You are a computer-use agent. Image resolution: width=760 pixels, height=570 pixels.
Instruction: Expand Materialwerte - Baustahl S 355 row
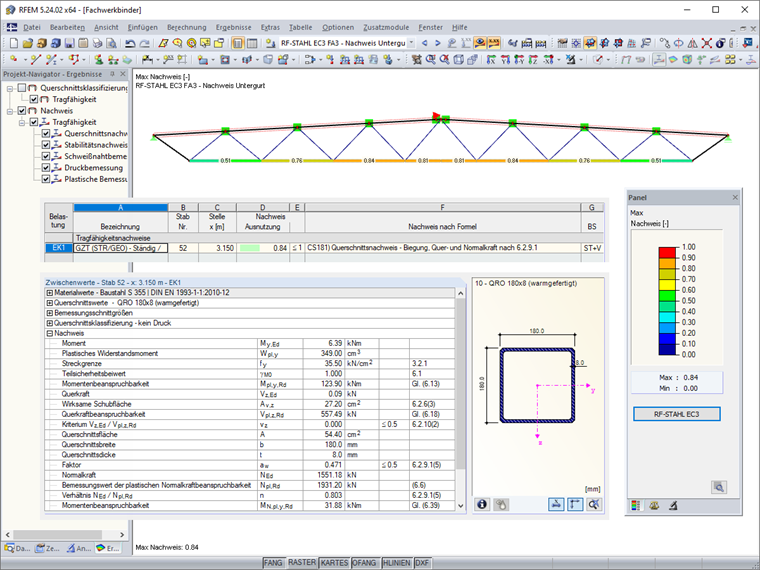point(49,293)
